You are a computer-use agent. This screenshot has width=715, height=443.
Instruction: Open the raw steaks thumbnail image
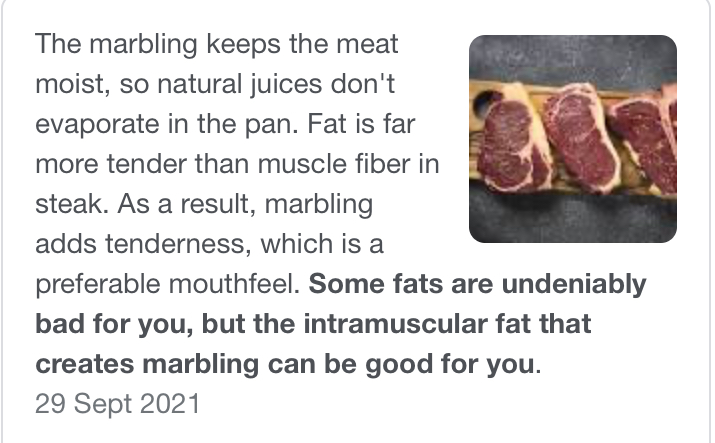(x=572, y=138)
